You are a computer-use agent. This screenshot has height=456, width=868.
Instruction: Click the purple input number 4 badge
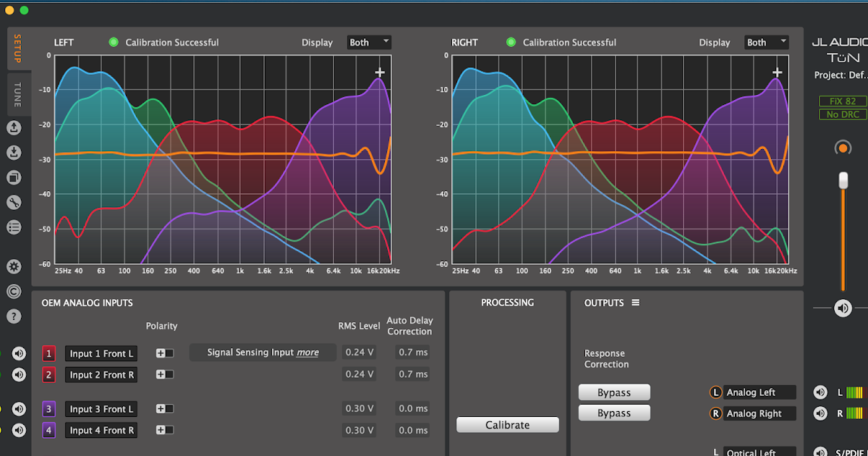pyautogui.click(x=49, y=431)
